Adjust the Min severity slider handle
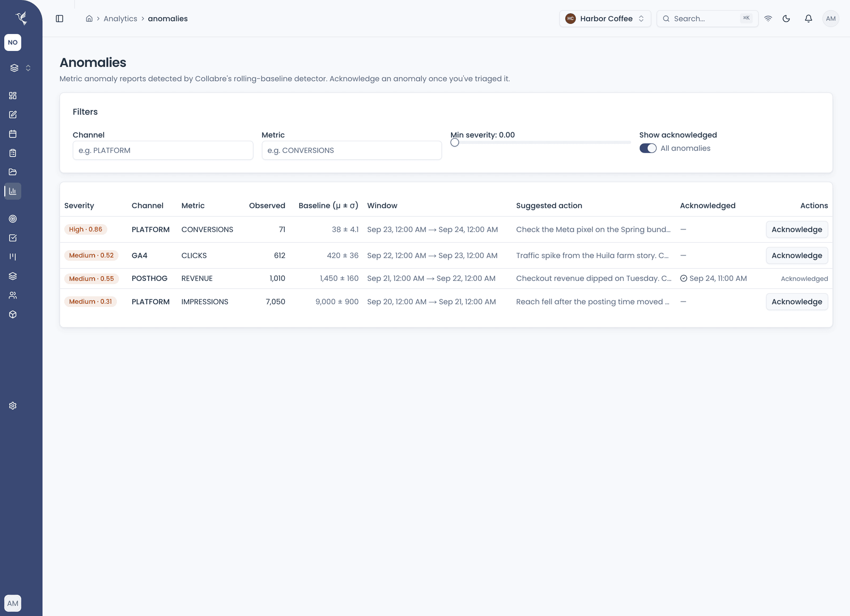This screenshot has width=850, height=616. point(455,142)
